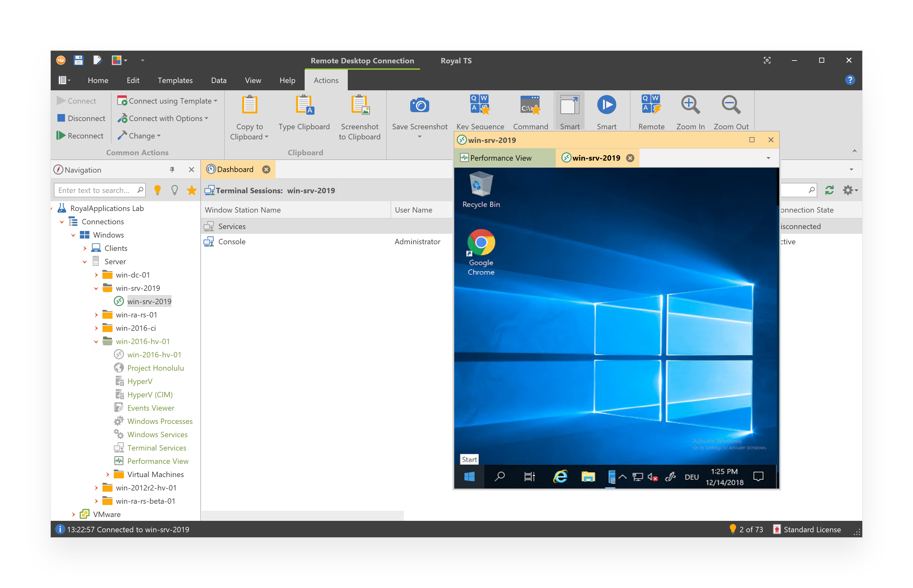The width and height of the screenshot is (913, 588).
Task: Click the Copy to Clipboard icon
Action: pyautogui.click(x=249, y=105)
